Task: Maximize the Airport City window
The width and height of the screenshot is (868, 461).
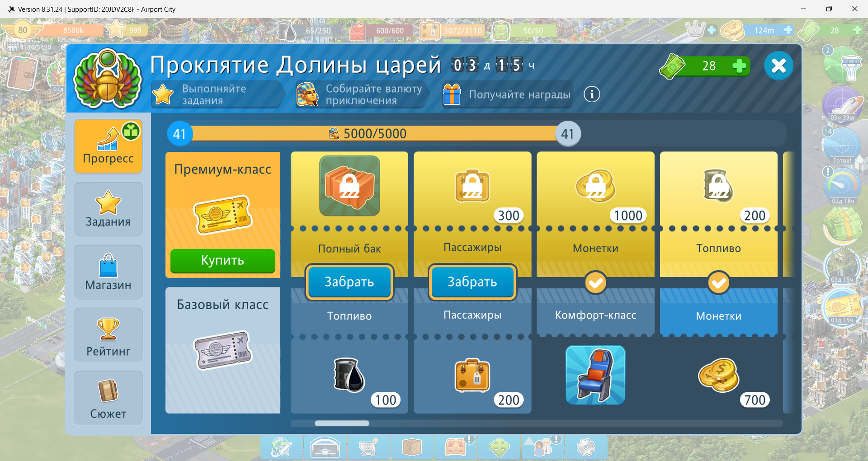Action: pyautogui.click(x=829, y=9)
